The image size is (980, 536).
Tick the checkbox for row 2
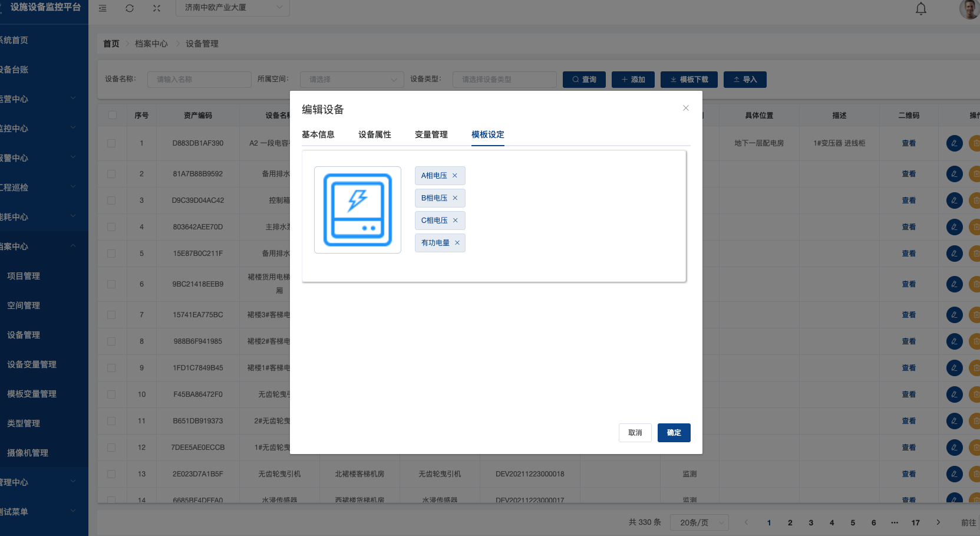pyautogui.click(x=111, y=174)
